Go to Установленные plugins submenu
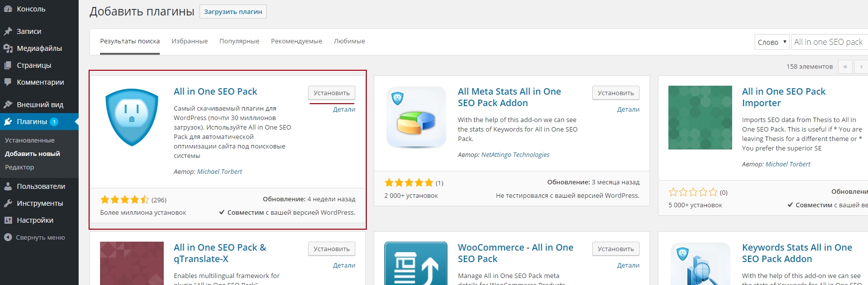The image size is (868, 285). click(x=30, y=141)
